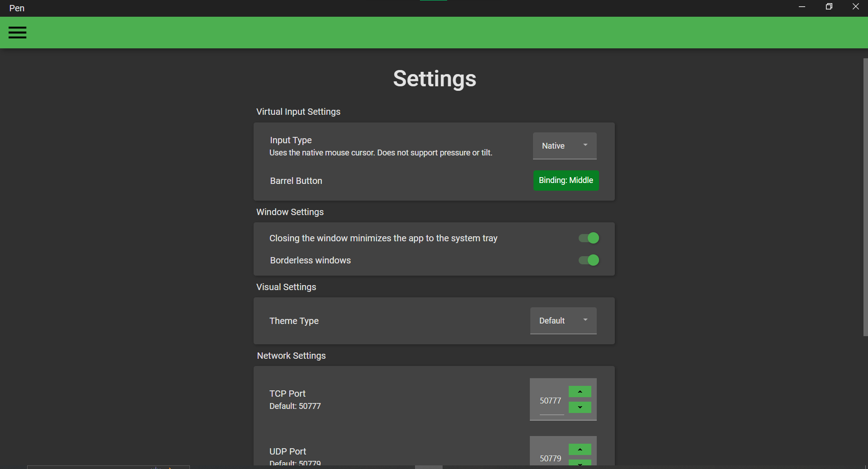868x469 pixels.
Task: Open the hamburger navigation menu
Action: pos(17,33)
